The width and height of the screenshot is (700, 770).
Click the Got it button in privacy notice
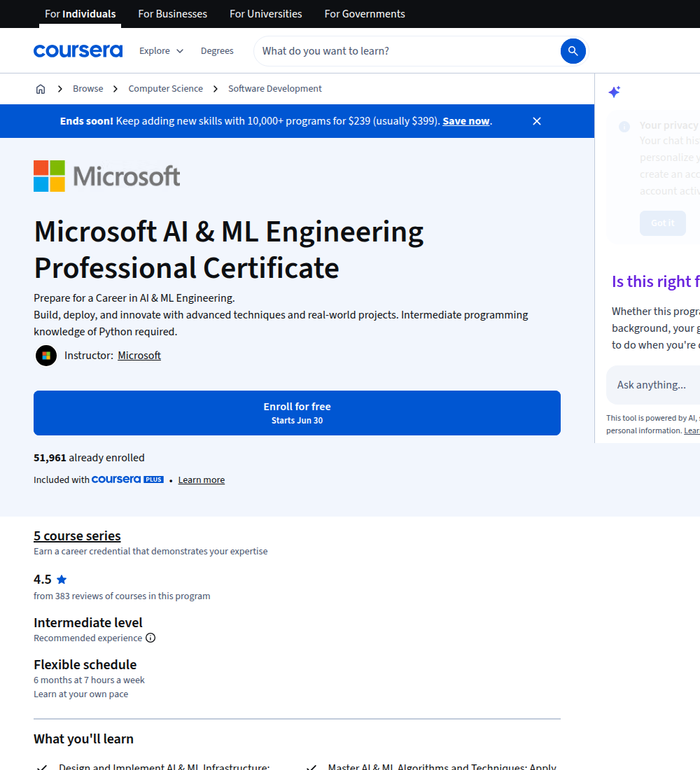663,223
